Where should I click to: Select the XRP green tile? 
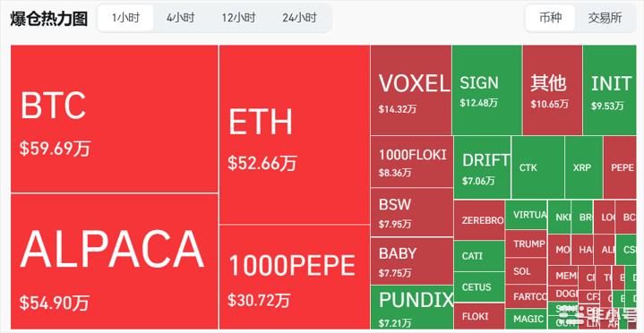(x=584, y=167)
